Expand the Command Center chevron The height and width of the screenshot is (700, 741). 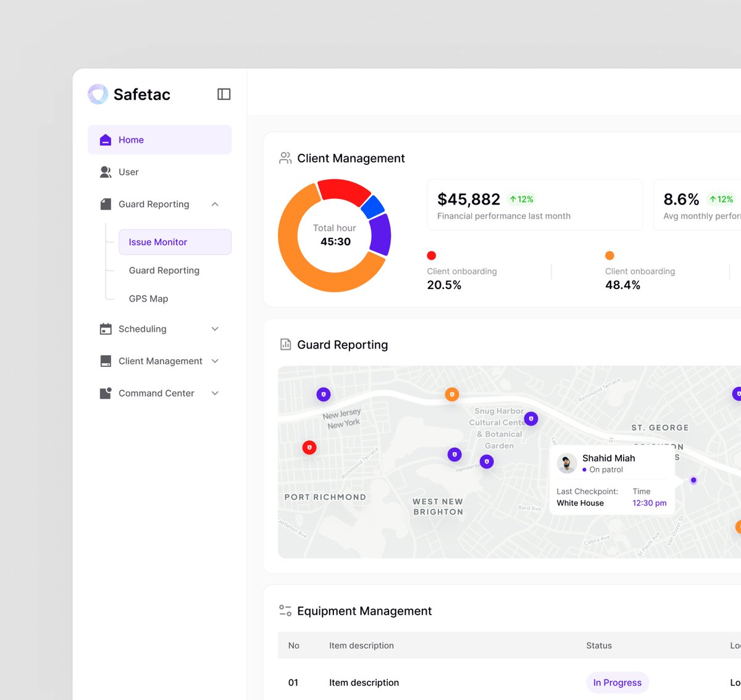(x=215, y=393)
